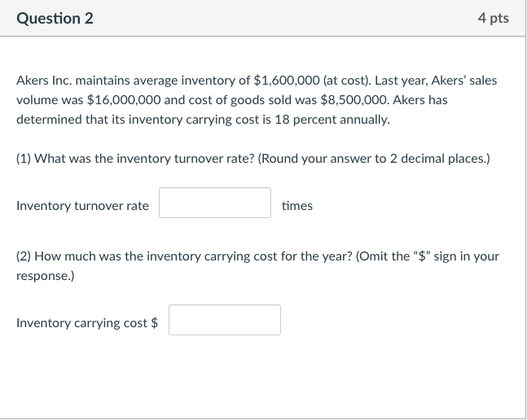
Task: Click the "Inventory carrying cost $" field label
Action: [x=87, y=323]
